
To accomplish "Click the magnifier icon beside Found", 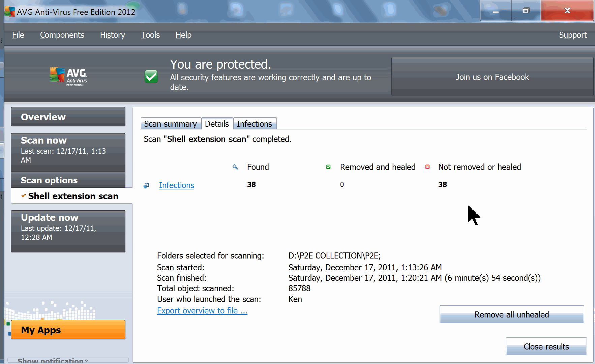I will (235, 167).
